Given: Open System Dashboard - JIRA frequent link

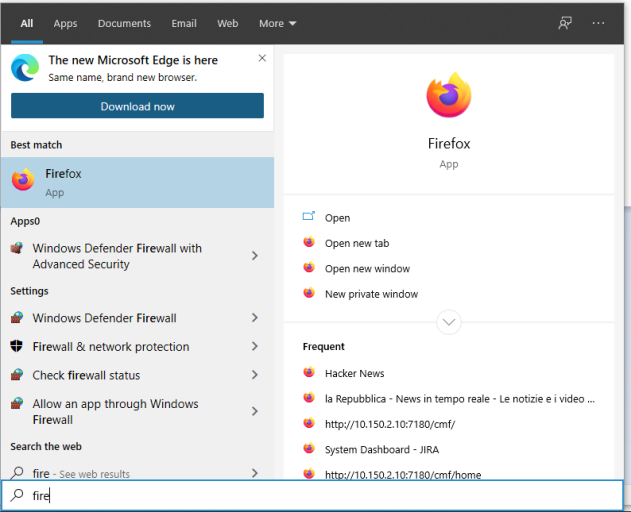Looking at the screenshot, I should click(x=382, y=450).
